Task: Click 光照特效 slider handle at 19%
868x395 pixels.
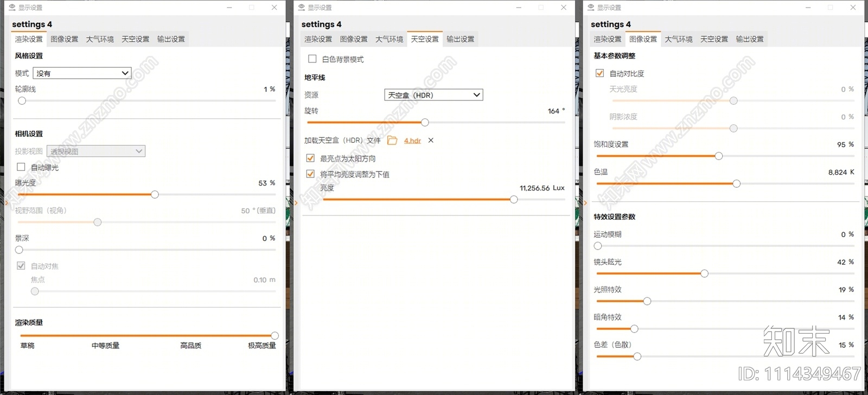Action: [647, 301]
